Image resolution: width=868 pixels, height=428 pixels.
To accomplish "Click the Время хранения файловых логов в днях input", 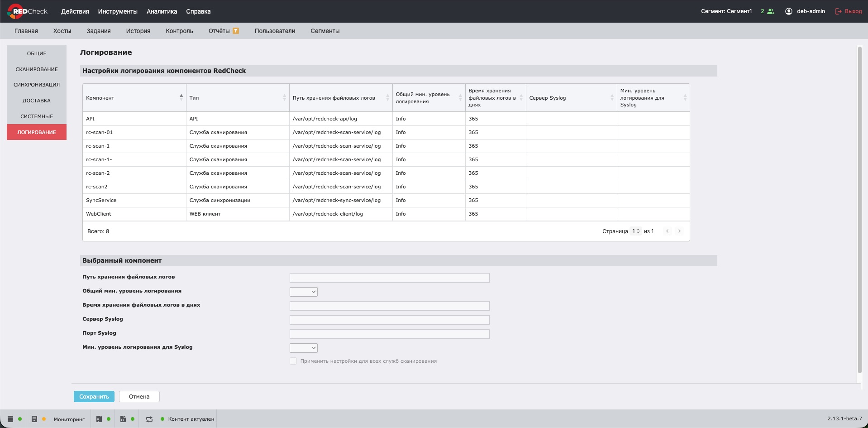I will coord(390,306).
